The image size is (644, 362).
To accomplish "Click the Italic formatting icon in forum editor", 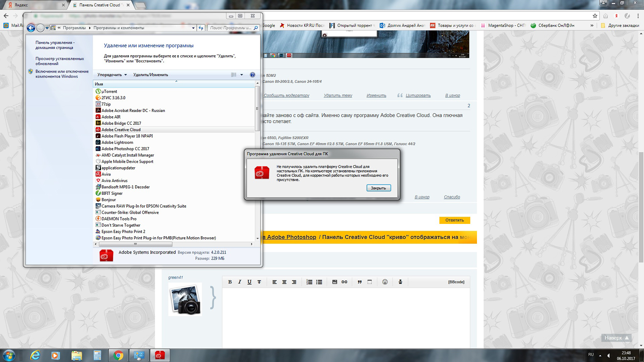I will coord(240,282).
